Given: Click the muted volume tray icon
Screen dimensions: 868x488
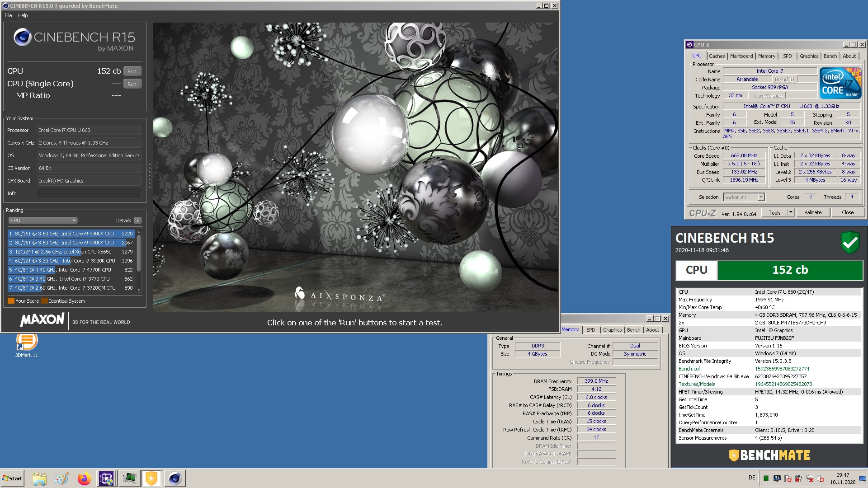Looking at the screenshot, I should [x=821, y=479].
